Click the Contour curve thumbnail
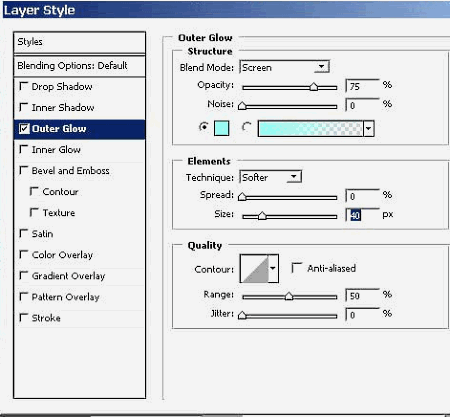This screenshot has width=450, height=417. (254, 269)
